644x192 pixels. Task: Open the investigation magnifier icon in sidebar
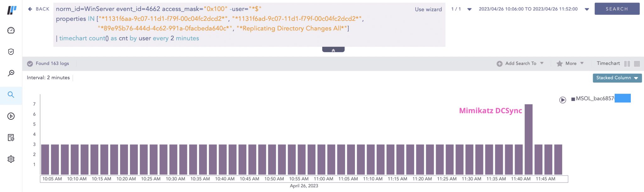click(x=11, y=73)
